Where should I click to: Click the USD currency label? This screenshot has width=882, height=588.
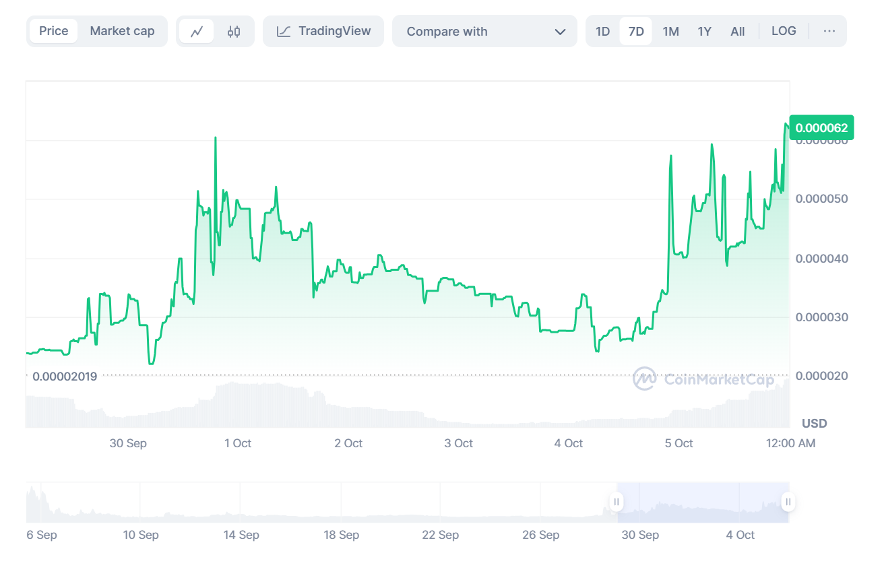pos(814,424)
